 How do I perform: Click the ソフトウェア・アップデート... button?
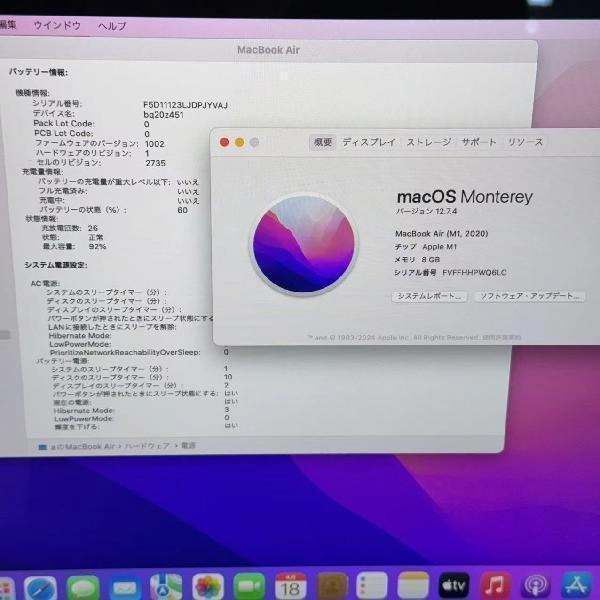pyautogui.click(x=530, y=296)
